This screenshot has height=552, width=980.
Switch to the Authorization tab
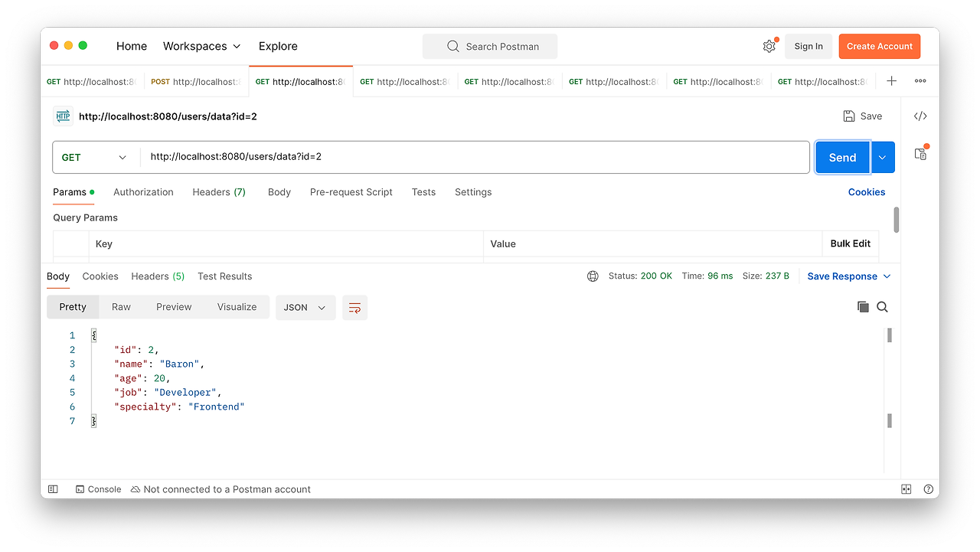(143, 192)
